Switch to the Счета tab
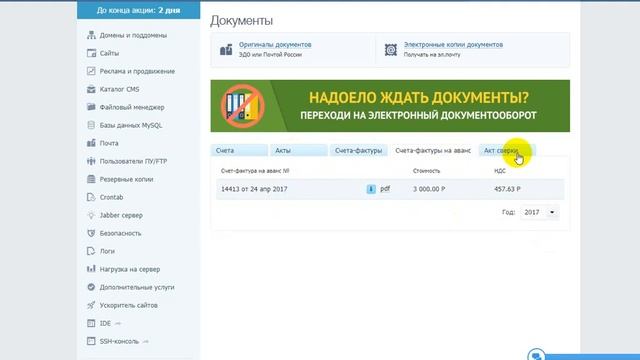 [x=239, y=151]
